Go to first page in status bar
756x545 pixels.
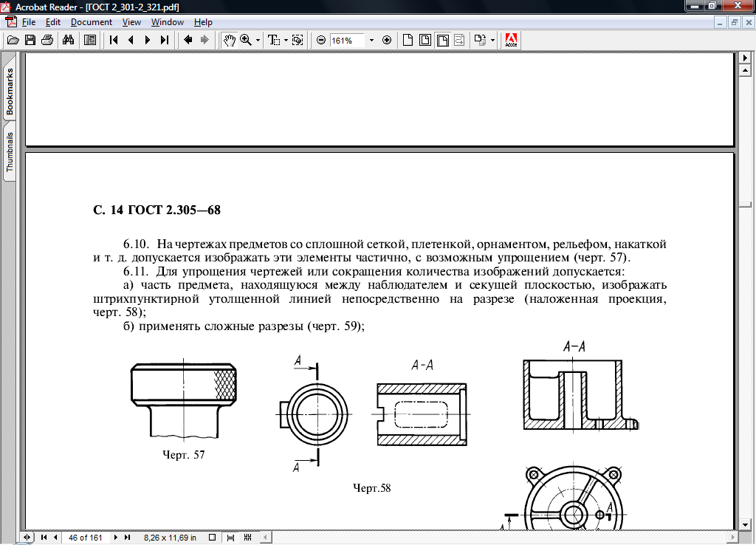point(44,538)
